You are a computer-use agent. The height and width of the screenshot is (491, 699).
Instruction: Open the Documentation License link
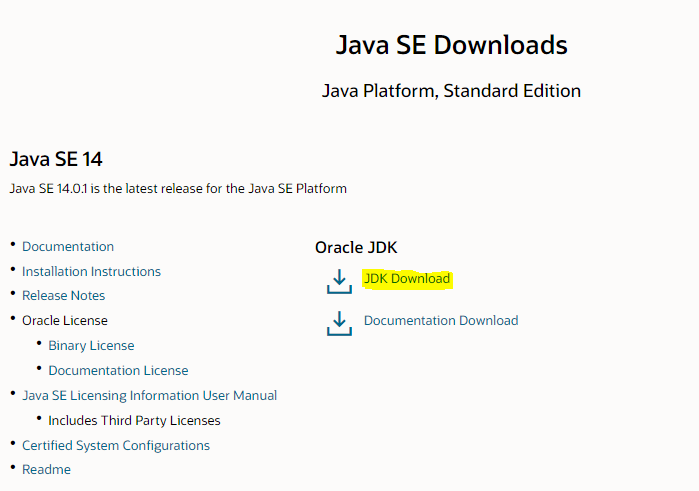(118, 371)
